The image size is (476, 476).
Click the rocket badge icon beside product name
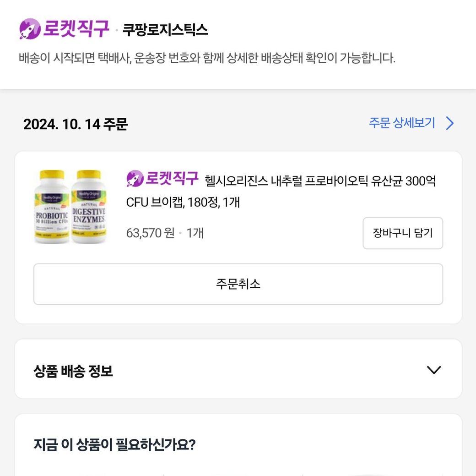pyautogui.click(x=135, y=179)
